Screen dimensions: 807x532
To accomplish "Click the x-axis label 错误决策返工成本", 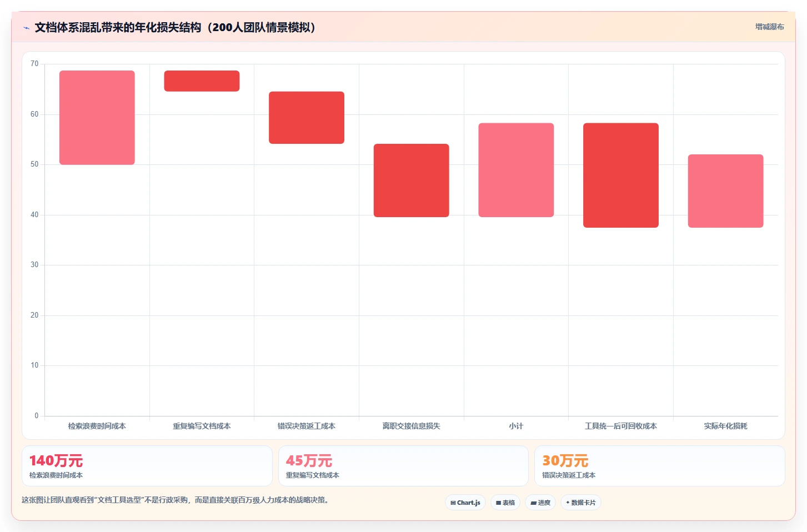I will click(307, 426).
